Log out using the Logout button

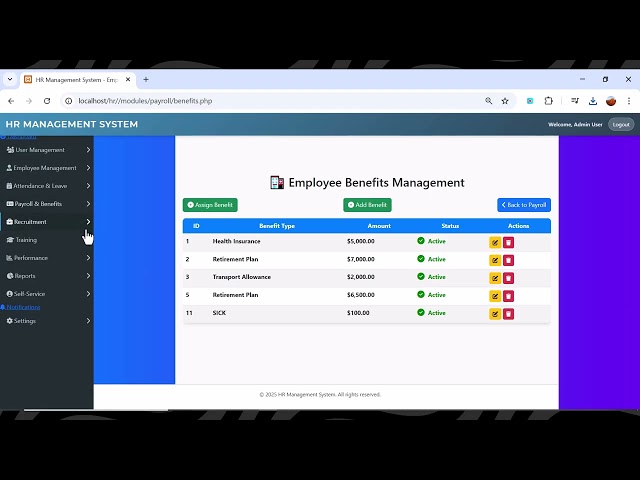[621, 124]
